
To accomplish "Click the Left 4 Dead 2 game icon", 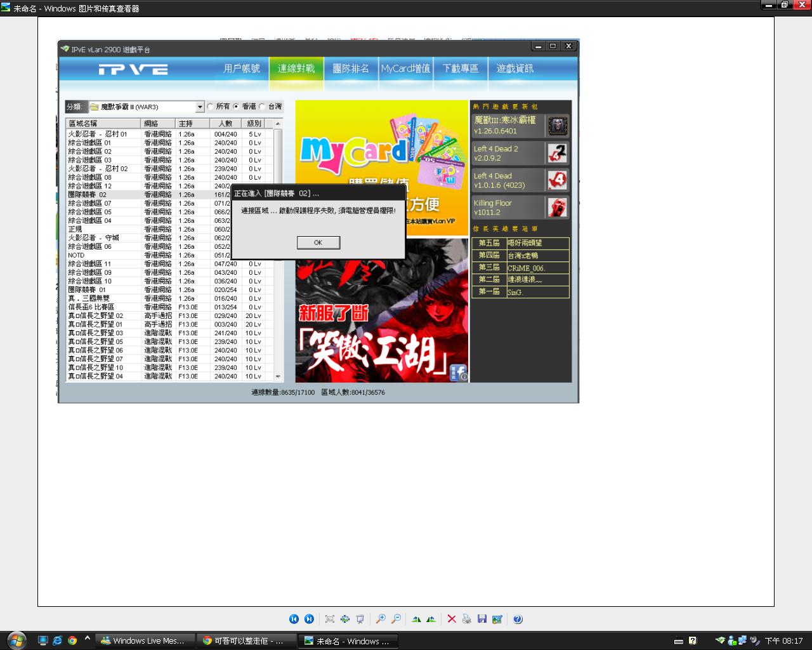I will 558,153.
